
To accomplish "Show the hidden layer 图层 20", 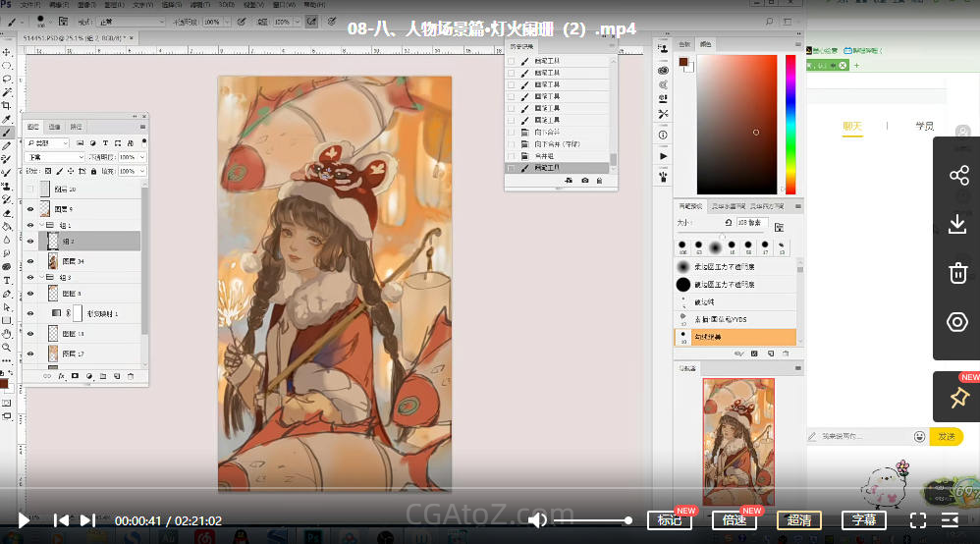I will pos(30,190).
